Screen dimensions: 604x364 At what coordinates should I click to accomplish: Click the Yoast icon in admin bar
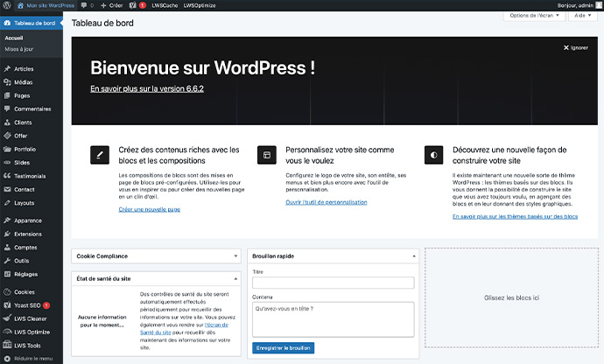(x=132, y=5)
